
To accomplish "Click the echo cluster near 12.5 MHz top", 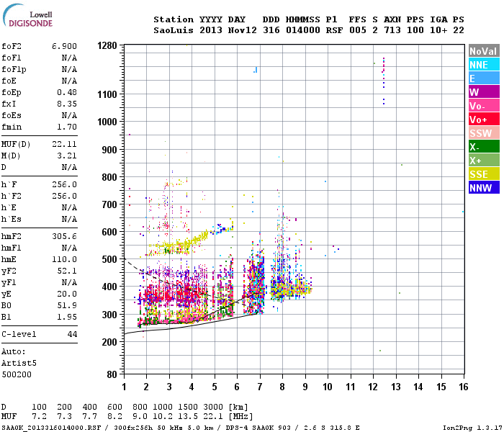I will tap(384, 81).
